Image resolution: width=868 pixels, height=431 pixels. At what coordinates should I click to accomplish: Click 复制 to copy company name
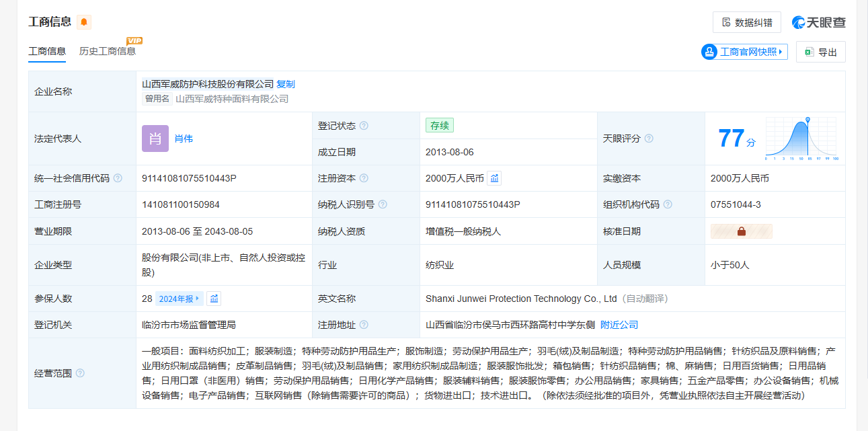(x=286, y=84)
